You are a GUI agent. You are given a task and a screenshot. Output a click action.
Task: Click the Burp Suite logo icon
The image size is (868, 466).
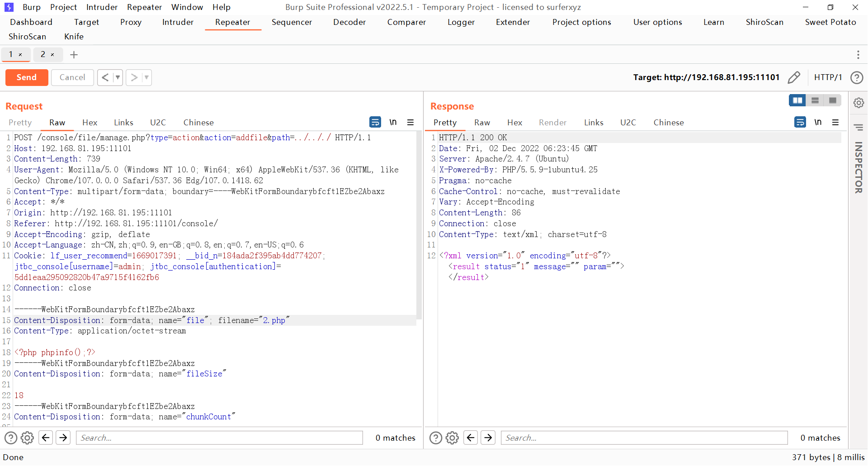[x=9, y=7]
